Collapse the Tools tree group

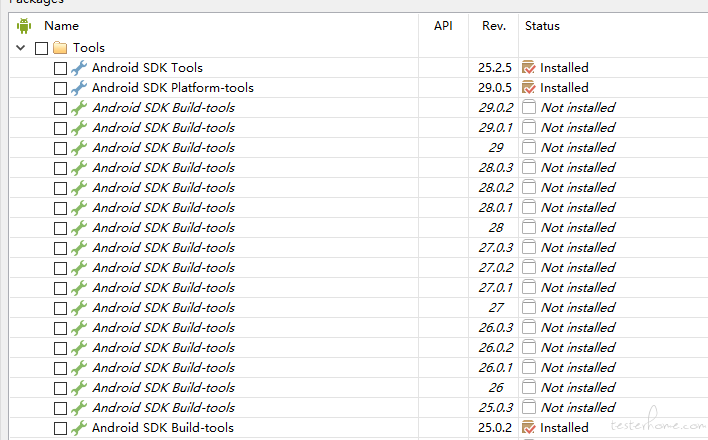[20, 47]
